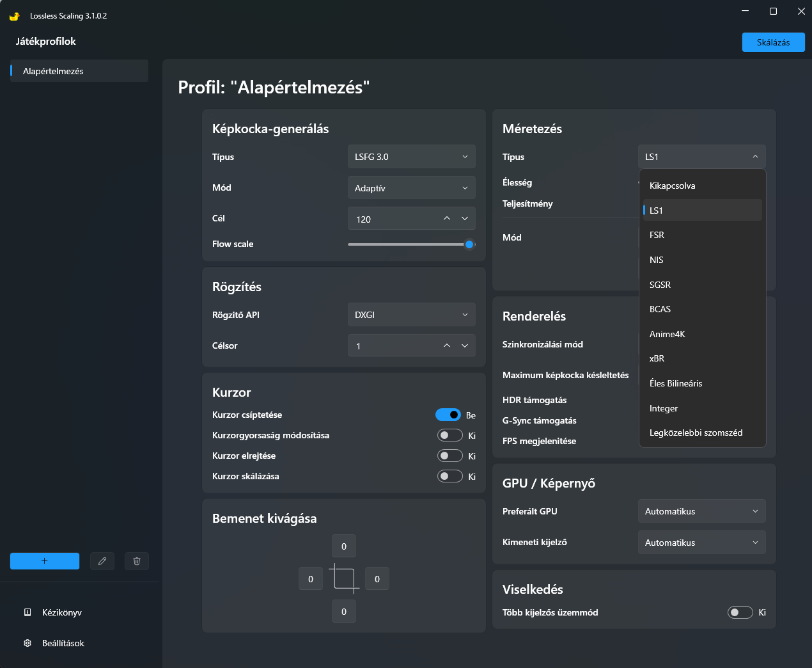
Task: Increase the Cél value with up arrow
Action: [447, 219]
